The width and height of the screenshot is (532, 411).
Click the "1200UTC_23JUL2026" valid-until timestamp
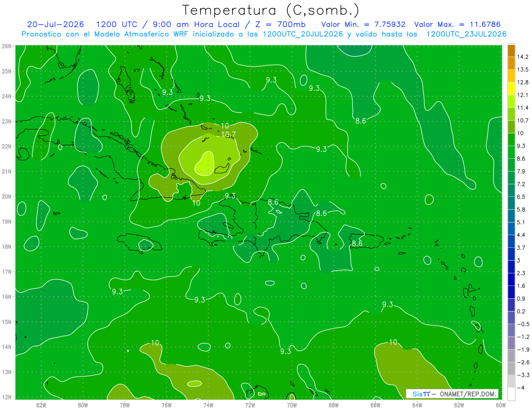coord(466,34)
